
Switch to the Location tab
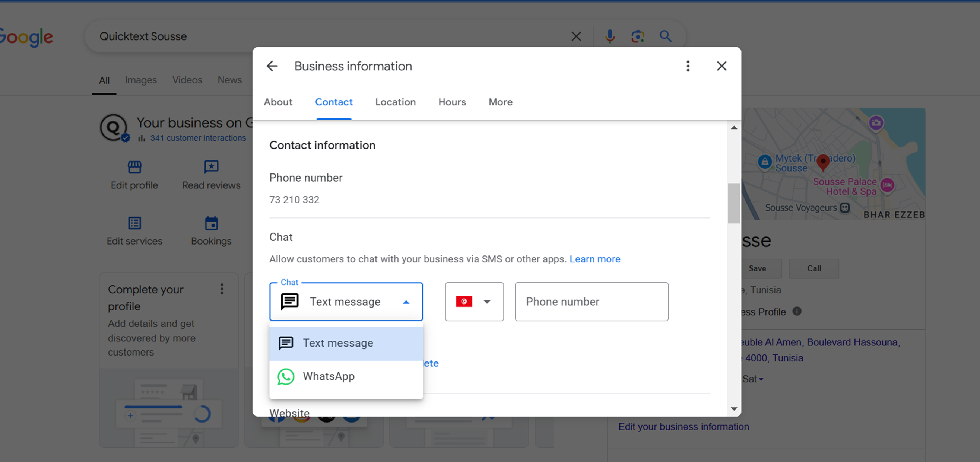coord(395,102)
